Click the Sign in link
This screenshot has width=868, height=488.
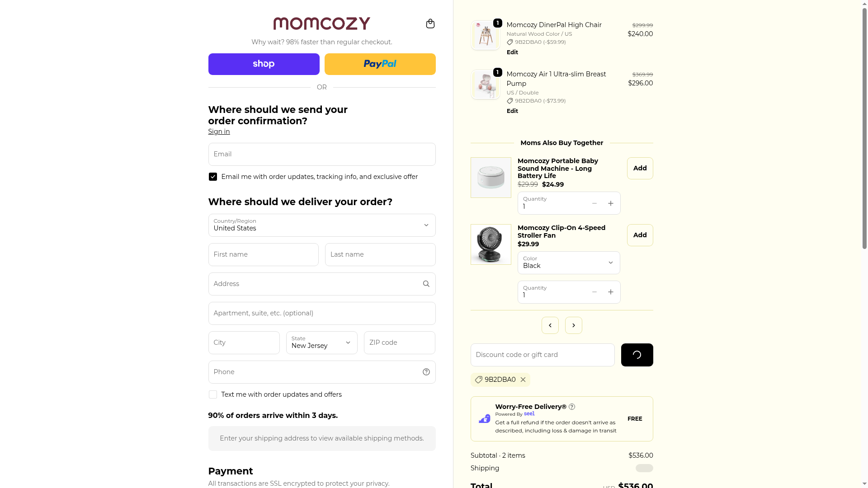pyautogui.click(x=219, y=131)
